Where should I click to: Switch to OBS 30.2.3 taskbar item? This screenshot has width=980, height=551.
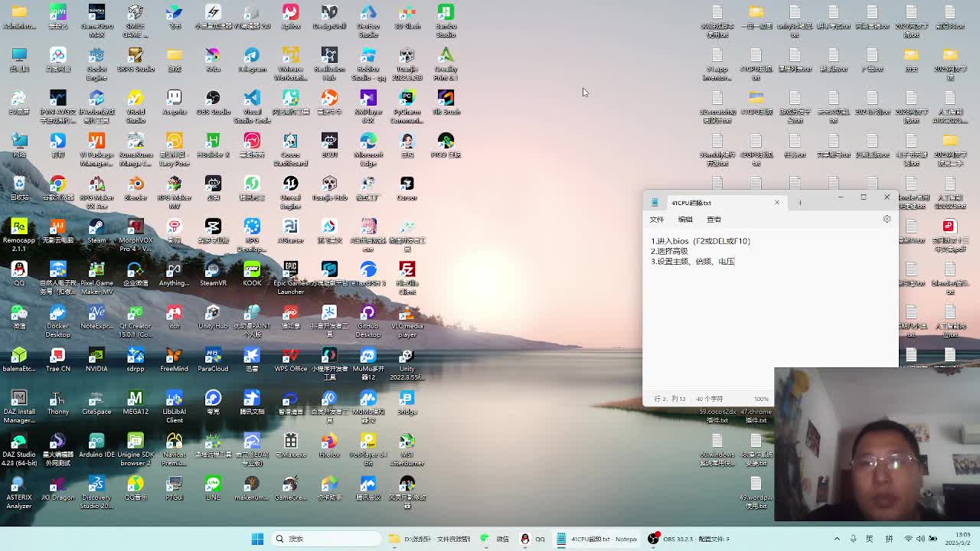(689, 539)
